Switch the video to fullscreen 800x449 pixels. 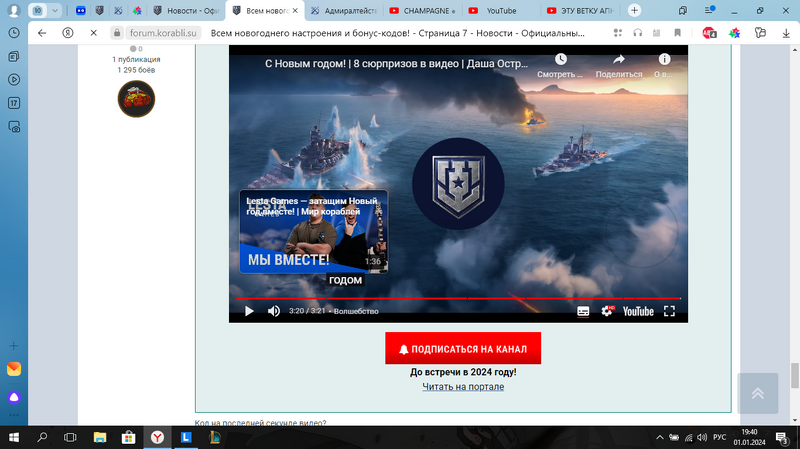(669, 311)
